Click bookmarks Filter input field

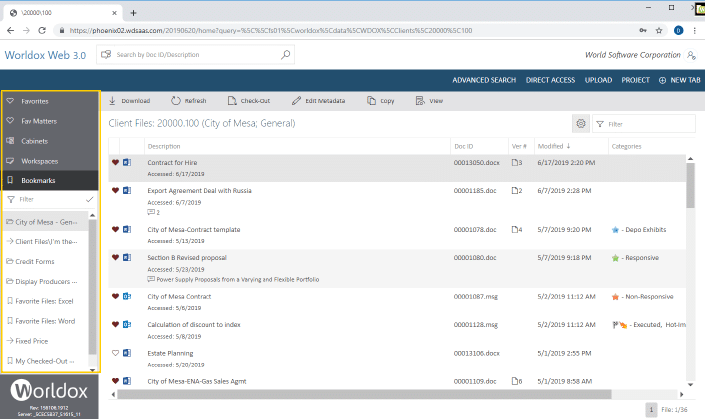click(x=50, y=199)
